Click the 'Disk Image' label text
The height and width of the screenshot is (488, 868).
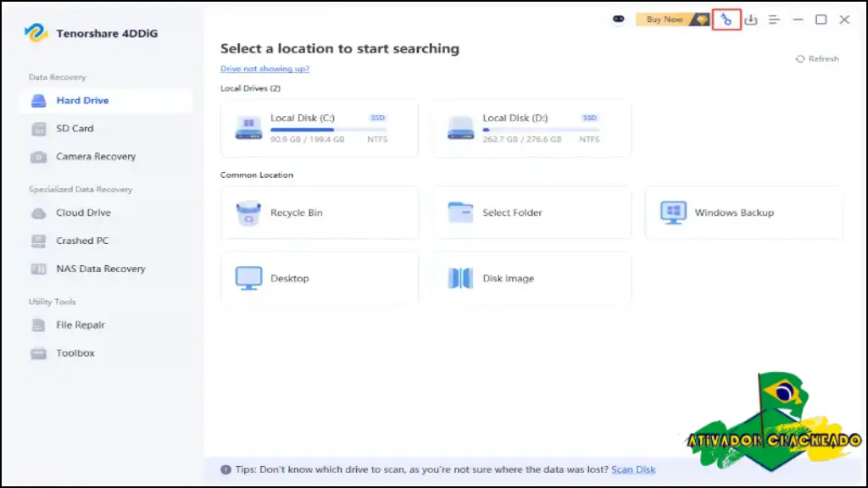click(x=509, y=279)
